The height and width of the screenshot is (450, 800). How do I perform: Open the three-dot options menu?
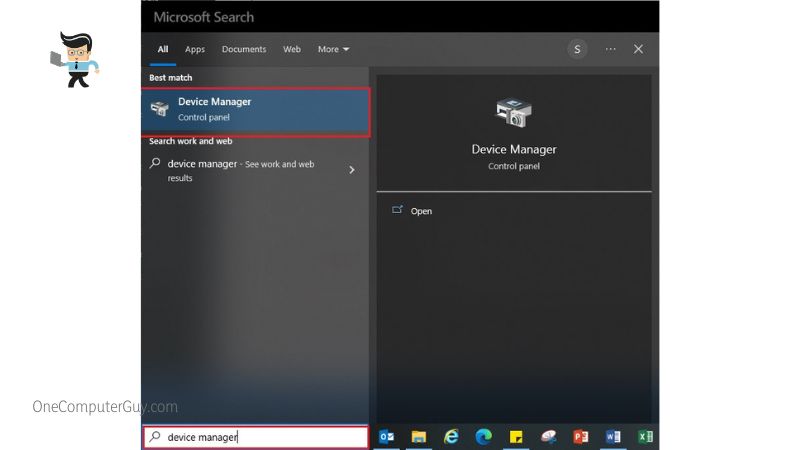(x=610, y=49)
